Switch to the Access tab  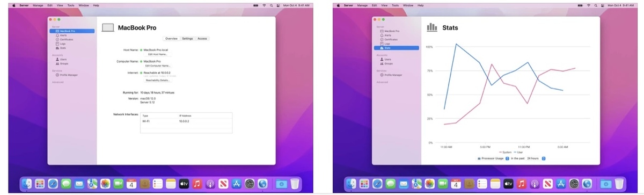coord(202,39)
